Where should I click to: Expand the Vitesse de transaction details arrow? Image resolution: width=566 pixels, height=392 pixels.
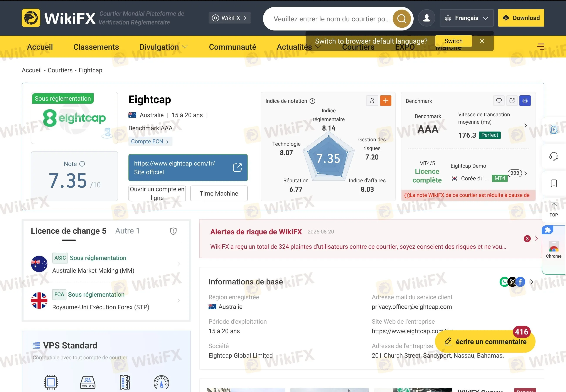(x=526, y=125)
